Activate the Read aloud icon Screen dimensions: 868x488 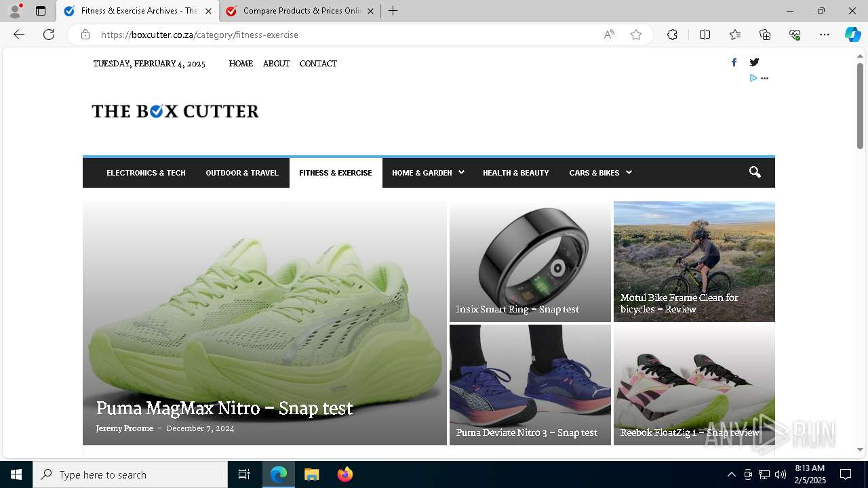(x=609, y=35)
